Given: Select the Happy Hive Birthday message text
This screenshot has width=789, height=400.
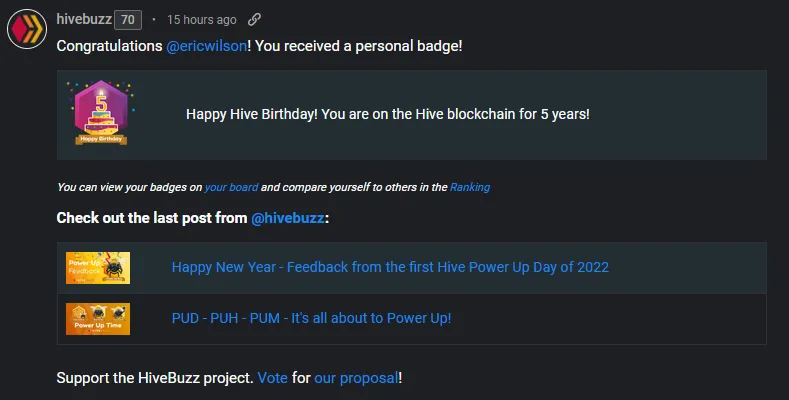Looking at the screenshot, I should [x=387, y=114].
